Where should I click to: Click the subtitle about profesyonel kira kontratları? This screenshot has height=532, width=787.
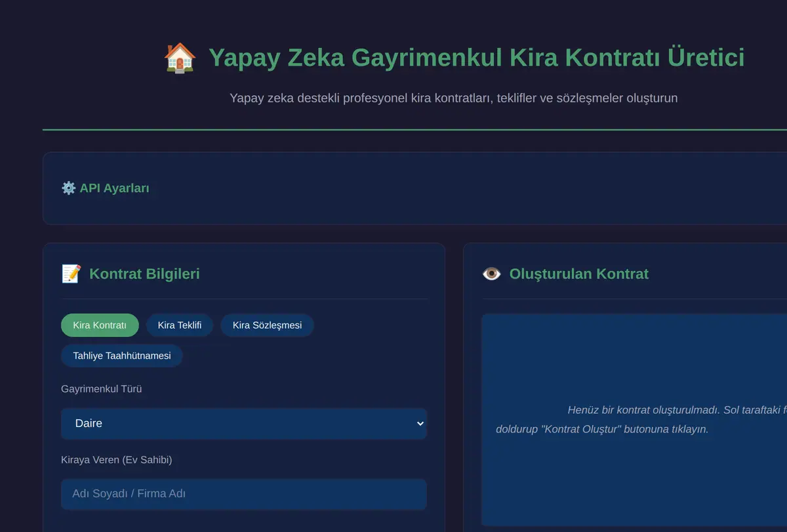pyautogui.click(x=454, y=98)
